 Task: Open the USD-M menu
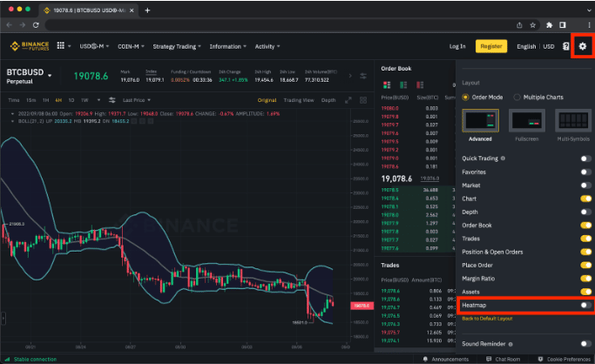pos(95,46)
